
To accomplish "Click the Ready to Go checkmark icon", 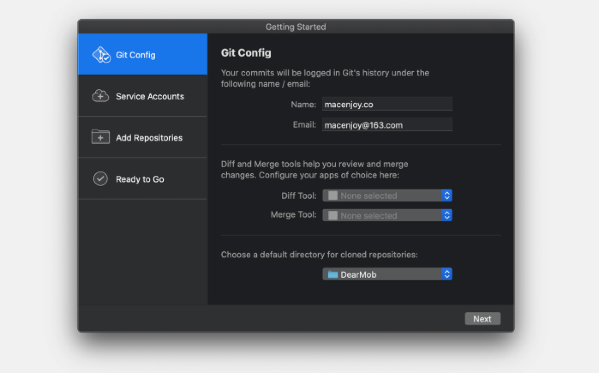I will 100,178.
